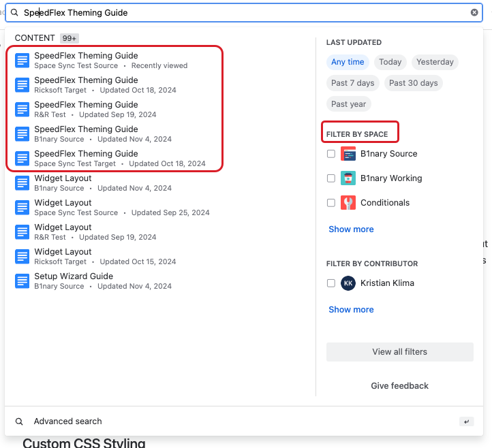Check the B1nary Source space filter
The image size is (492, 448).
click(x=331, y=154)
